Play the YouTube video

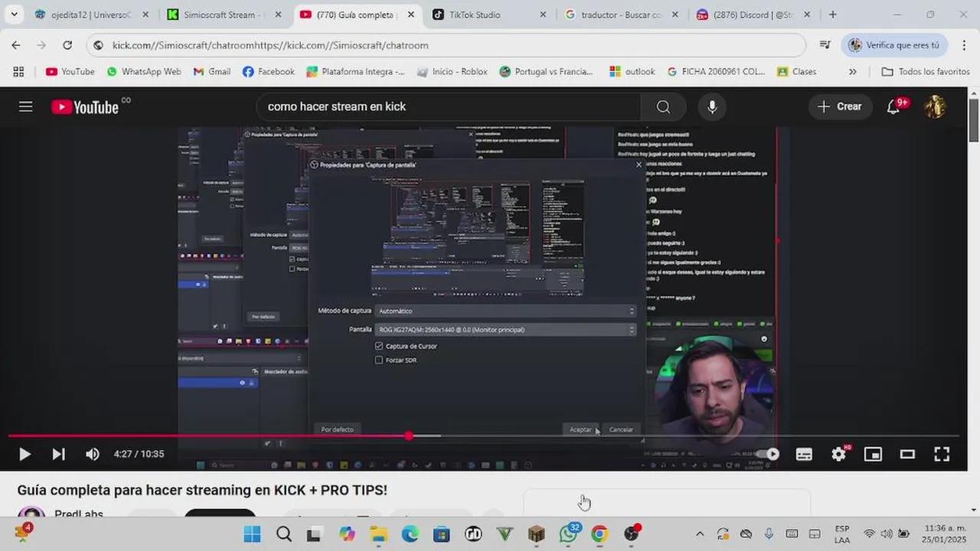coord(24,454)
